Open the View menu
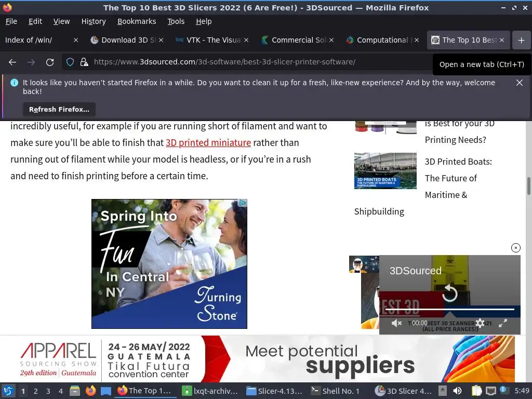The width and height of the screenshot is (532, 399). coord(61,21)
